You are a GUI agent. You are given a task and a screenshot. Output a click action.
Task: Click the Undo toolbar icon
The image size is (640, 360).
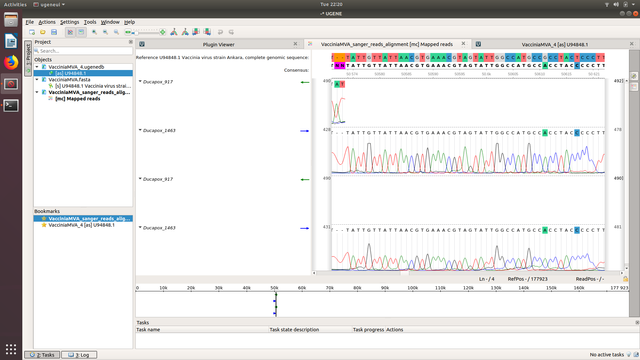(x=220, y=32)
